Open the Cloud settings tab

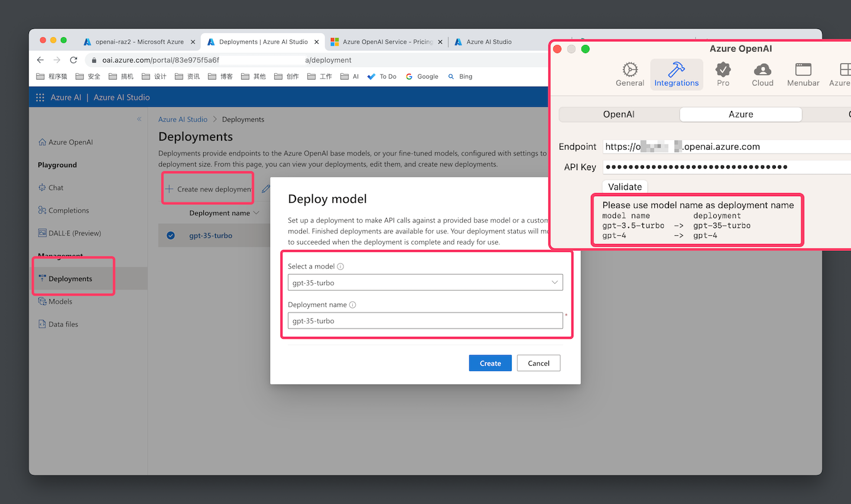[x=762, y=74]
